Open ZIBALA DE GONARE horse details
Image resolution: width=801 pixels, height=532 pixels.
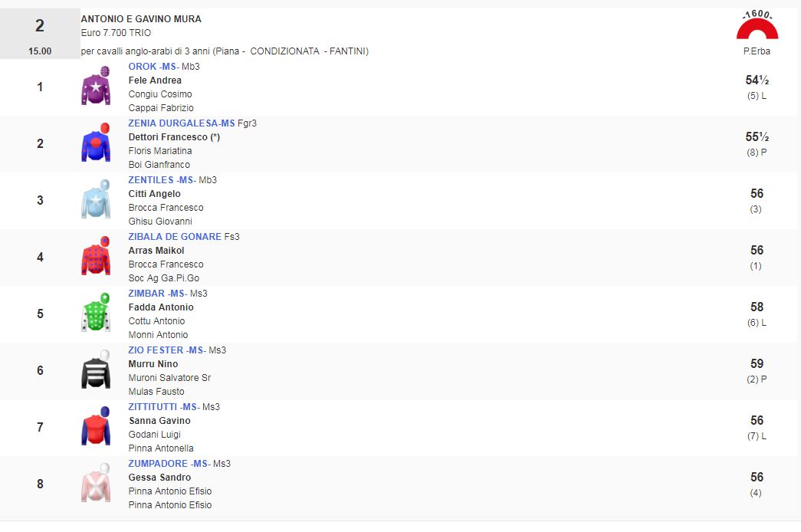click(x=175, y=237)
